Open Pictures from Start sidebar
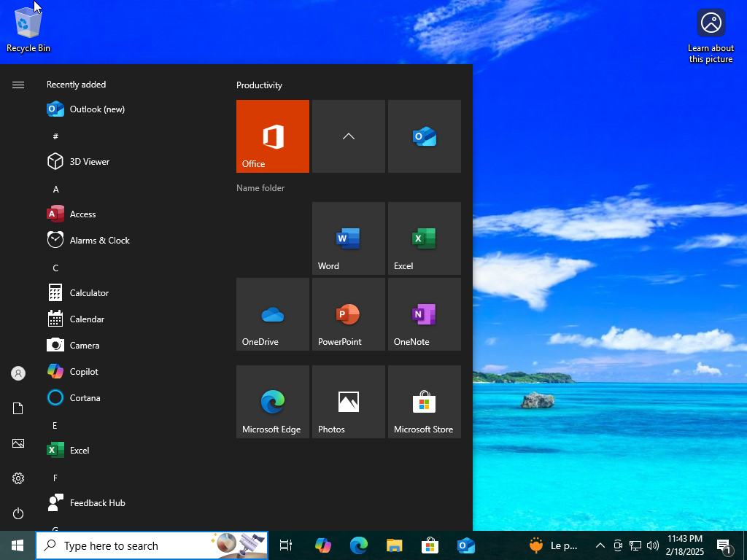Viewport: 747px width, 560px height. [x=18, y=443]
